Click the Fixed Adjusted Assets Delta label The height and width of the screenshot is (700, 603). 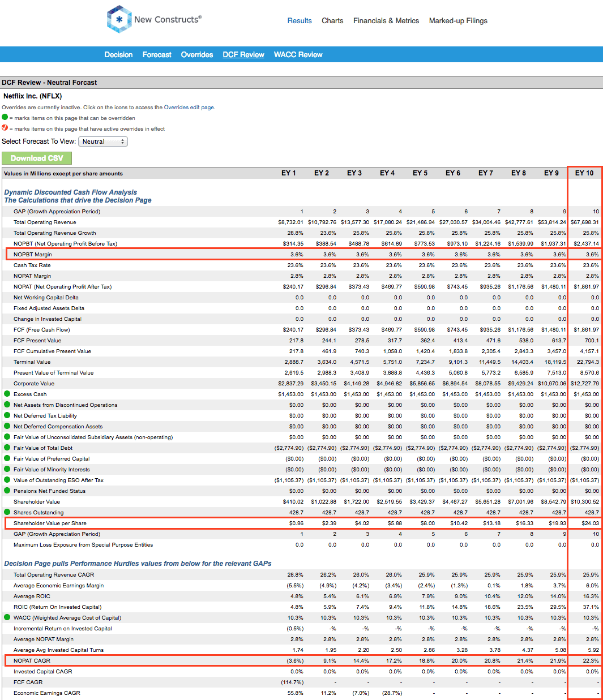click(x=49, y=308)
